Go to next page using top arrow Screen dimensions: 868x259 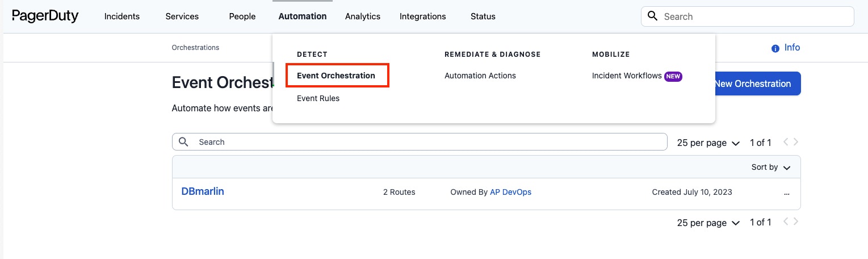[x=796, y=142]
